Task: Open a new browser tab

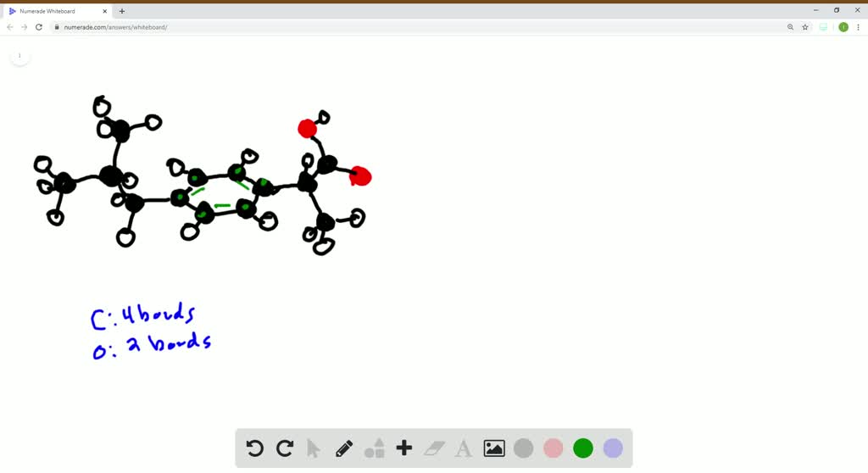Action: coord(122,11)
